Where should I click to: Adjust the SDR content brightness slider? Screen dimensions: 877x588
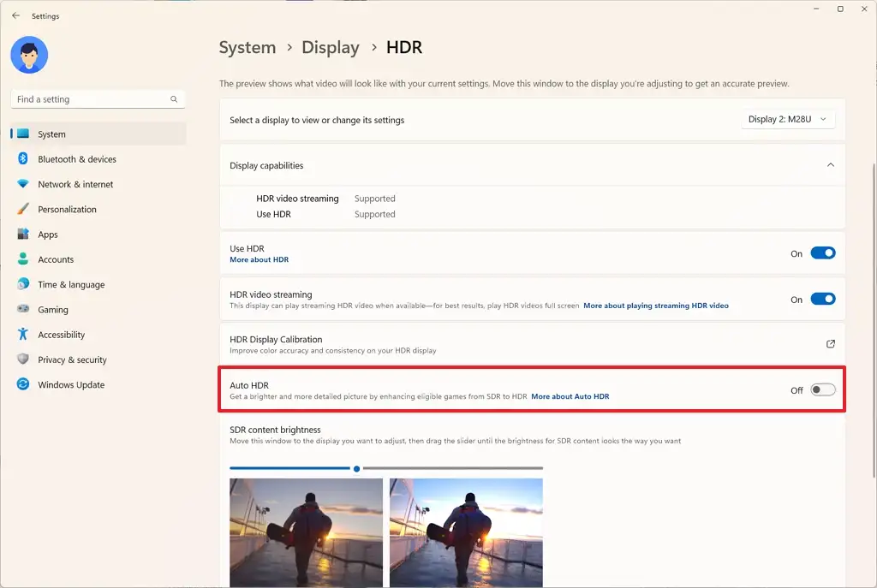point(356,467)
